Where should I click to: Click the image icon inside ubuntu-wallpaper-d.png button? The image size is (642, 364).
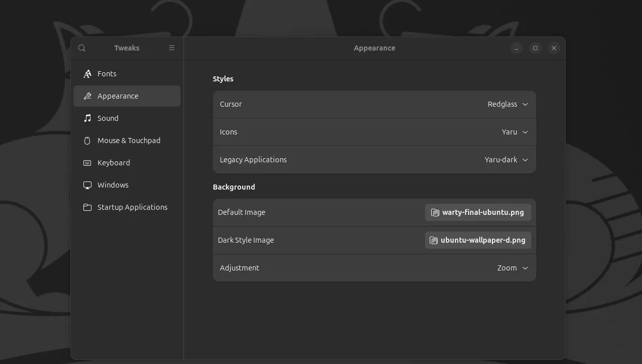[434, 240]
